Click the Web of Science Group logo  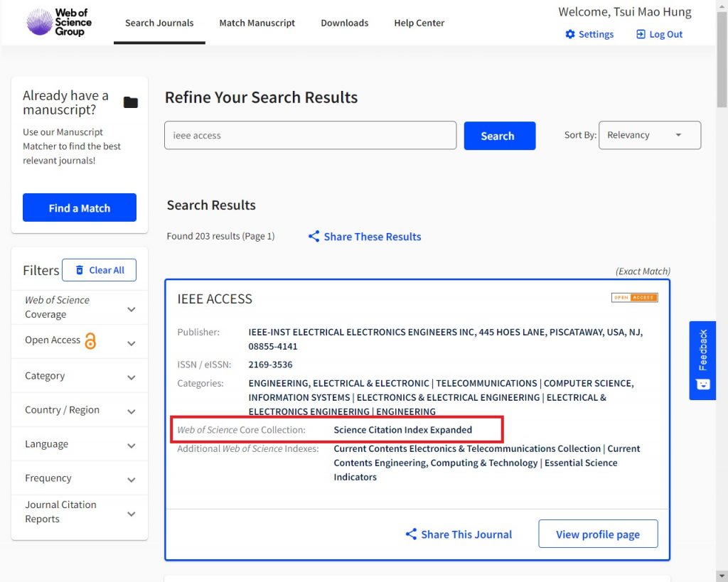tap(59, 22)
